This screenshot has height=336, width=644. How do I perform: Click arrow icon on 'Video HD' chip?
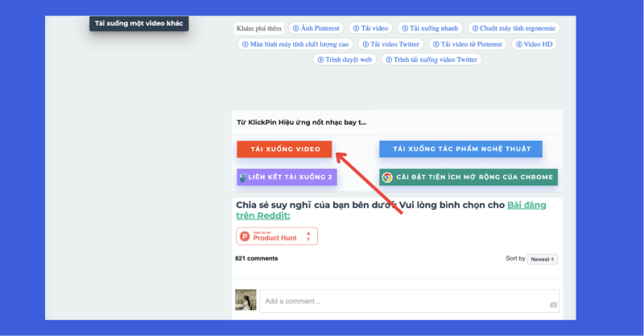(519, 44)
